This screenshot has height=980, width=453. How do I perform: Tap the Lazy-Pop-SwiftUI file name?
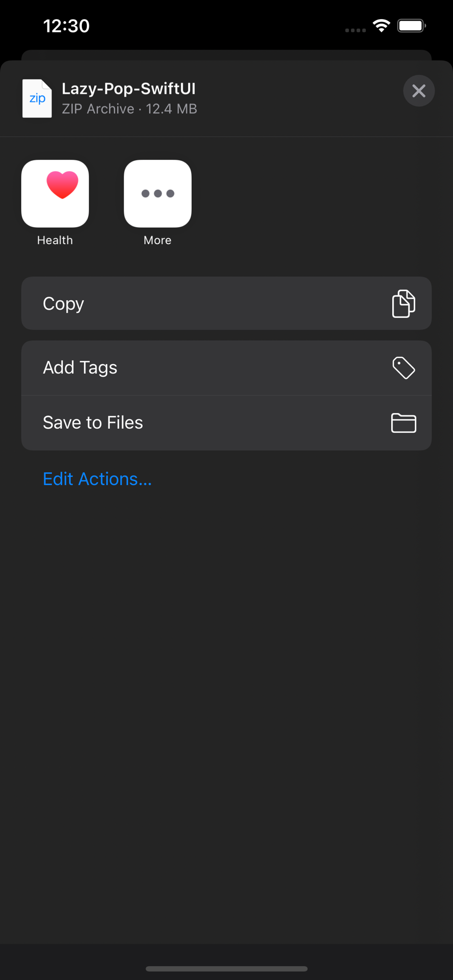(128, 89)
